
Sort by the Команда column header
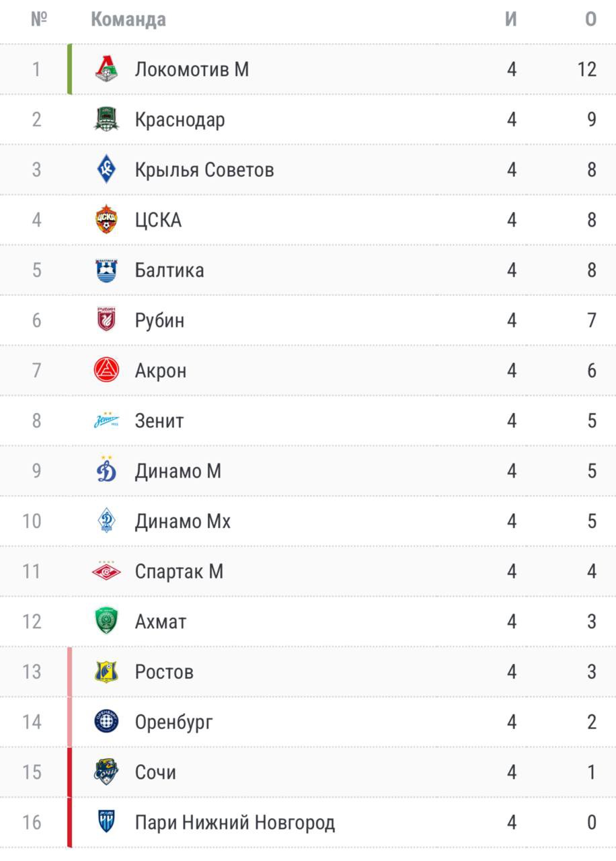tap(128, 20)
